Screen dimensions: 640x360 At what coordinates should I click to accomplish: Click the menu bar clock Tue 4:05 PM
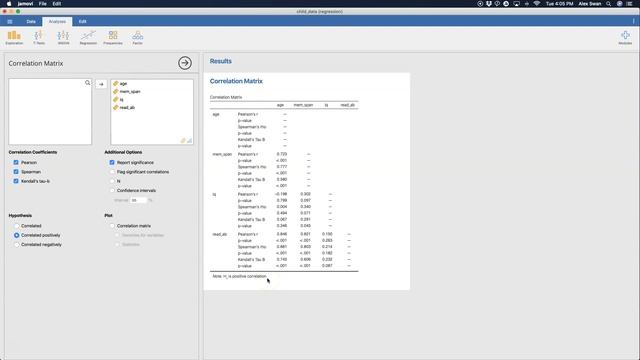click(x=559, y=4)
